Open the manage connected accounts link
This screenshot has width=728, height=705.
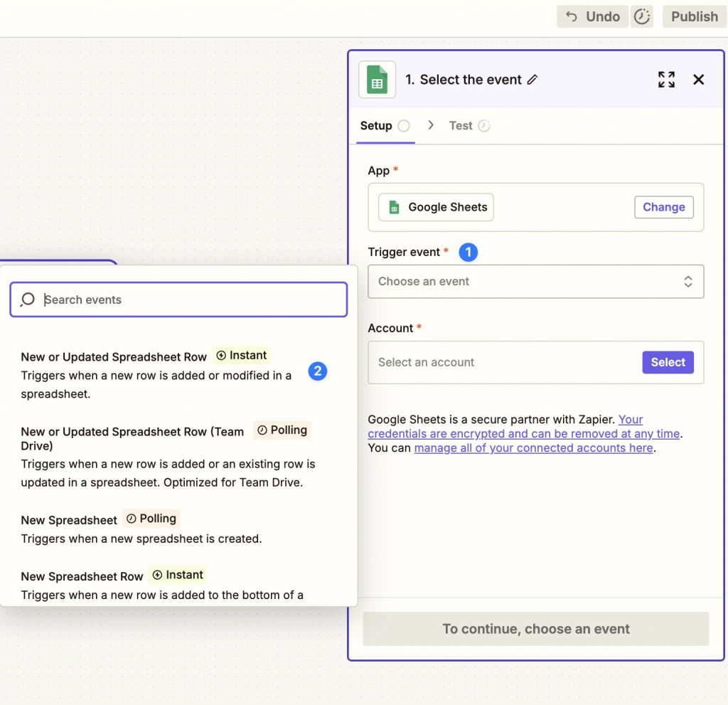[533, 447]
